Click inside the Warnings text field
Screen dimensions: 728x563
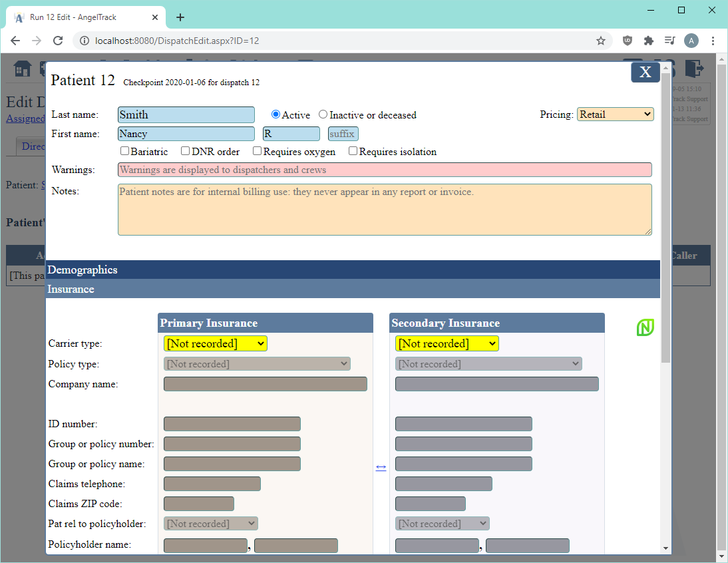(385, 170)
